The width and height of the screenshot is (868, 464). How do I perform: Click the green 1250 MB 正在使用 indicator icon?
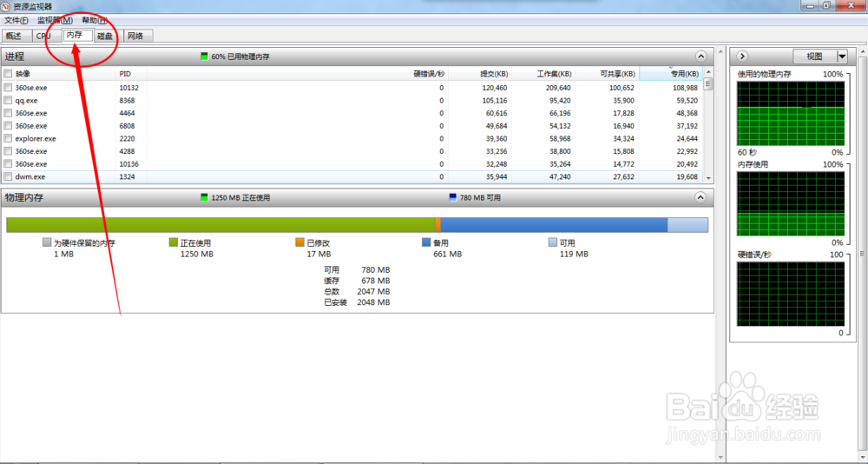[204, 197]
